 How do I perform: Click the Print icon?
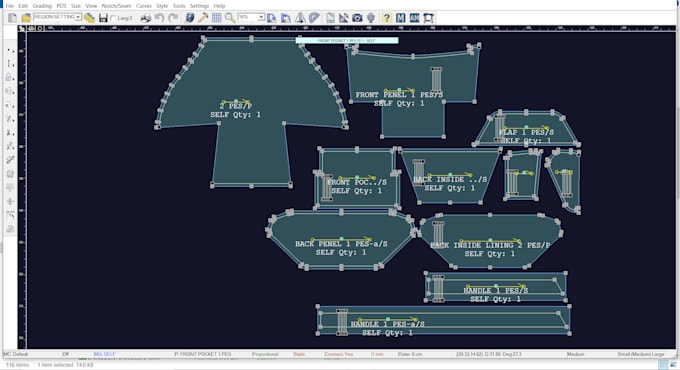146,18
